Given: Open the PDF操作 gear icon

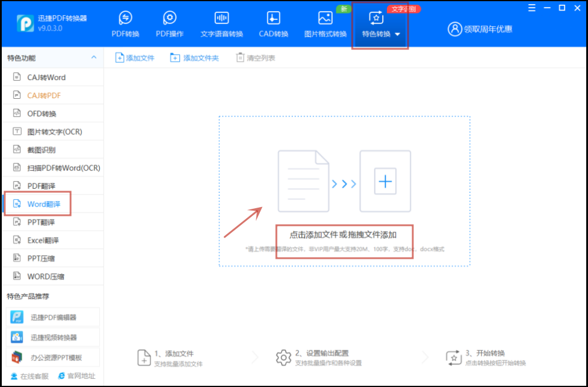Looking at the screenshot, I should [x=169, y=18].
